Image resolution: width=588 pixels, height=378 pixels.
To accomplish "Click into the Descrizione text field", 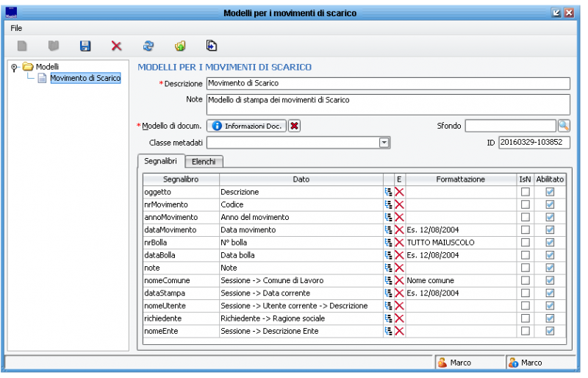I will pos(387,83).
